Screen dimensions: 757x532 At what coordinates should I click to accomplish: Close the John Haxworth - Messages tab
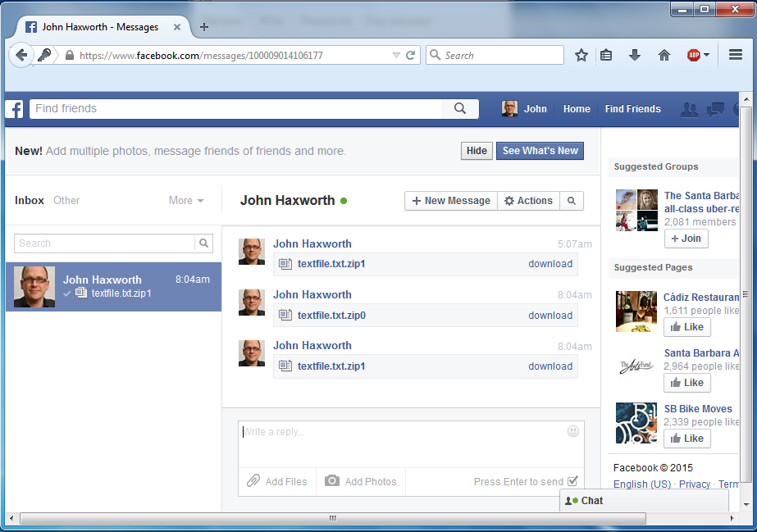(x=176, y=27)
